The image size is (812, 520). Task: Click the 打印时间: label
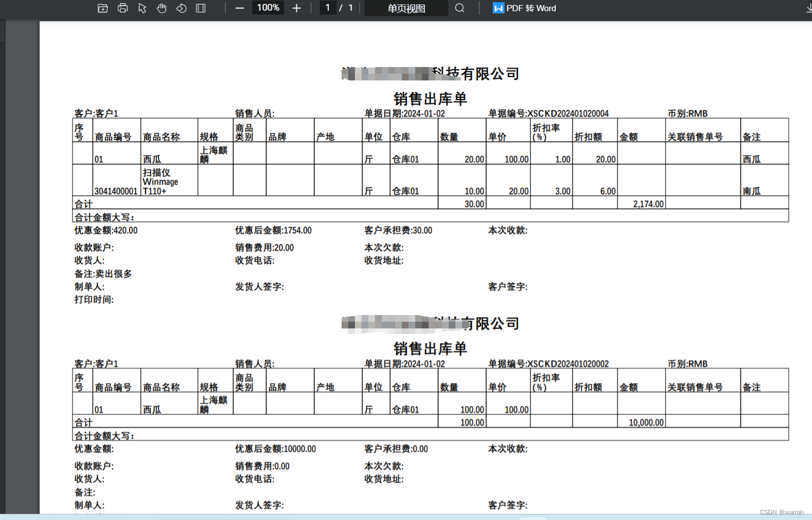coord(94,299)
